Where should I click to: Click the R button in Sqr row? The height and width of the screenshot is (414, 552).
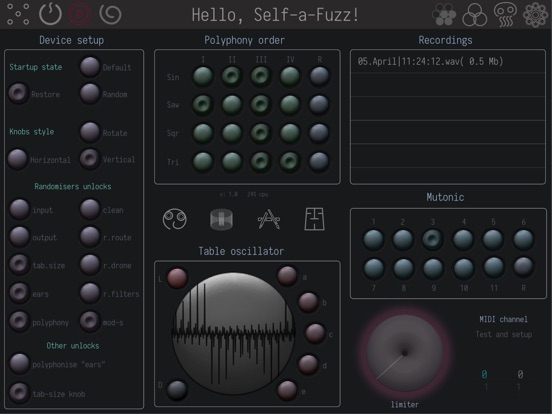point(319,133)
